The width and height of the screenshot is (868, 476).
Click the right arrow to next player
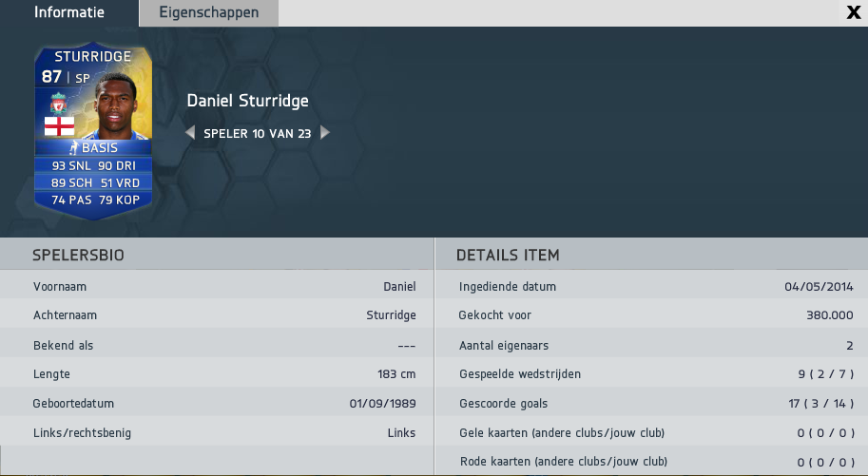pos(325,133)
